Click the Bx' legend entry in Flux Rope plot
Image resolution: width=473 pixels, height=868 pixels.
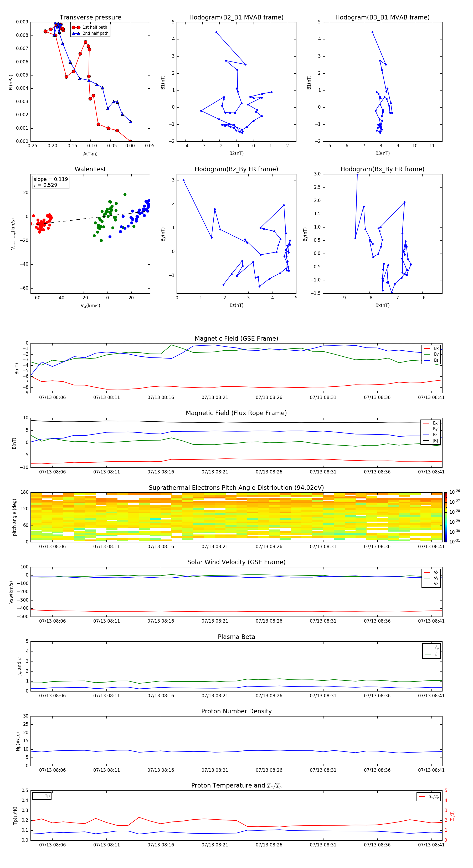click(x=431, y=423)
